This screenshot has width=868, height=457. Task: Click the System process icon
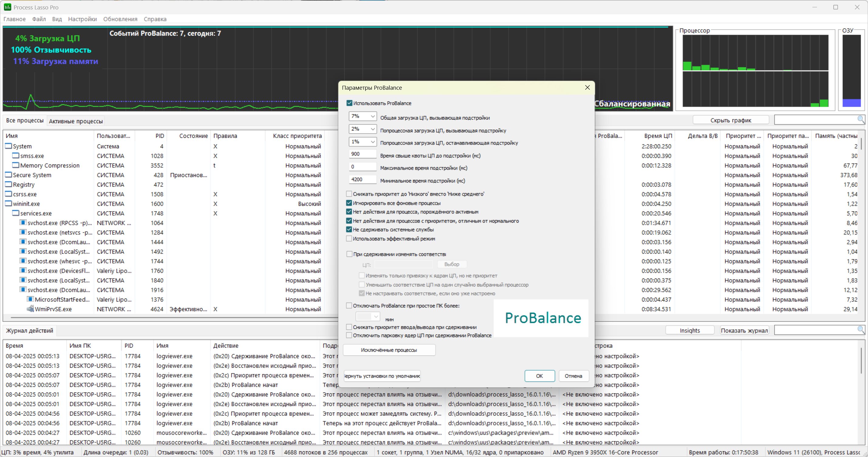coord(8,146)
